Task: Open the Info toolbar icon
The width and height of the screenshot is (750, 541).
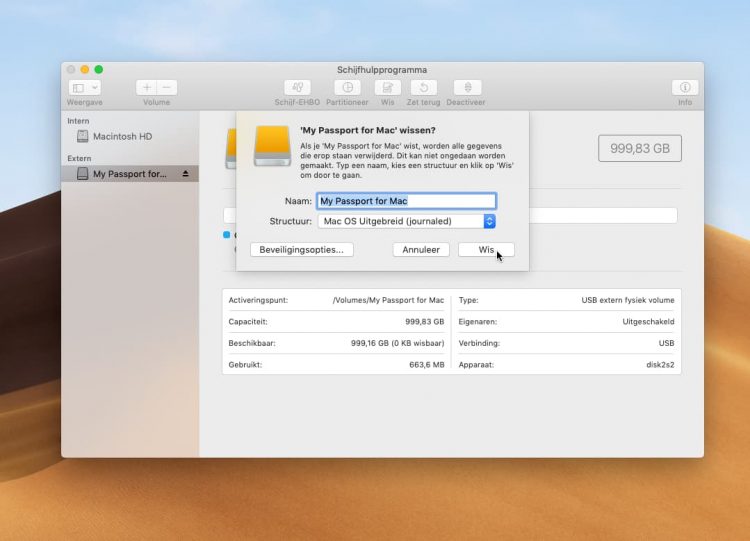Action: click(x=685, y=88)
